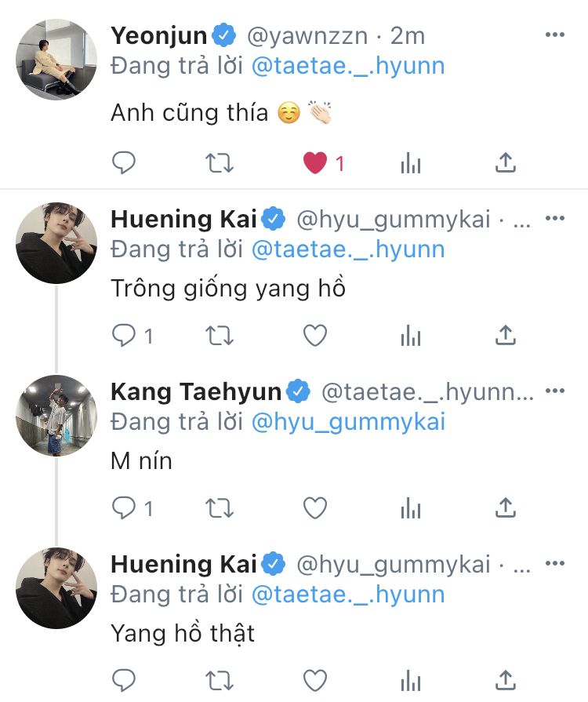Viewport: 588px width, 702px height.
Task: Like the "Trông giống yang hồ" tweet
Action: [315, 336]
